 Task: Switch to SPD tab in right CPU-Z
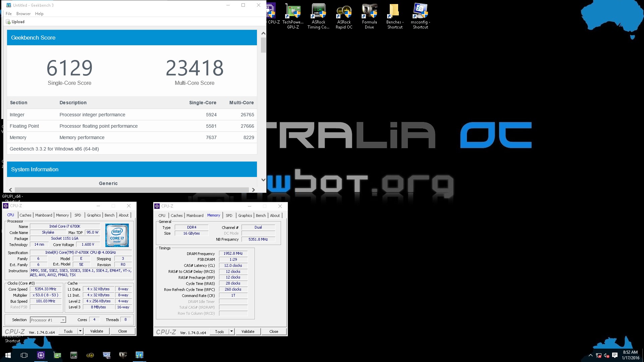coord(229,216)
